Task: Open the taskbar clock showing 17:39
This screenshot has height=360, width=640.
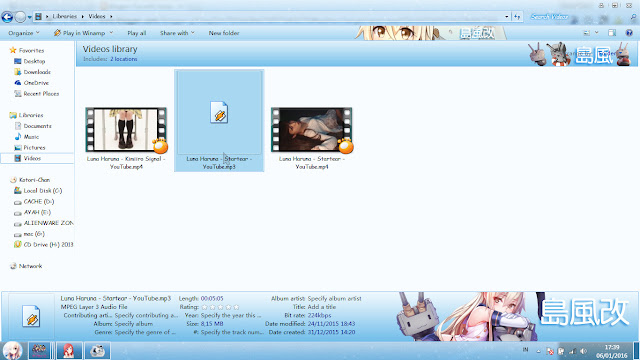Action: click(611, 351)
